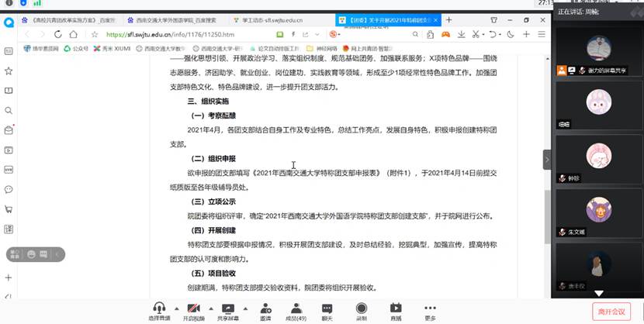Bookmark page with star icon
Viewport: 644px width, 324px height.
(x=95, y=34)
